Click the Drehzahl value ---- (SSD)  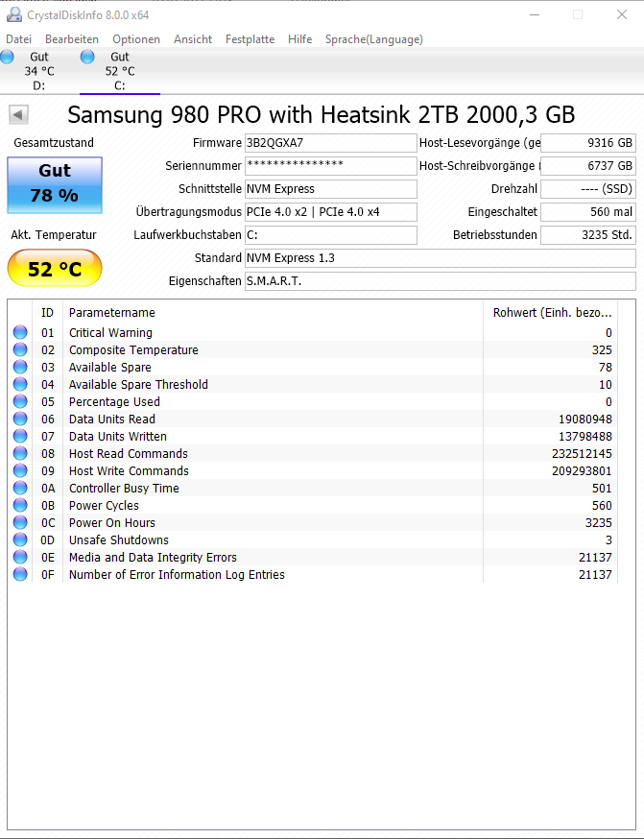click(587, 189)
